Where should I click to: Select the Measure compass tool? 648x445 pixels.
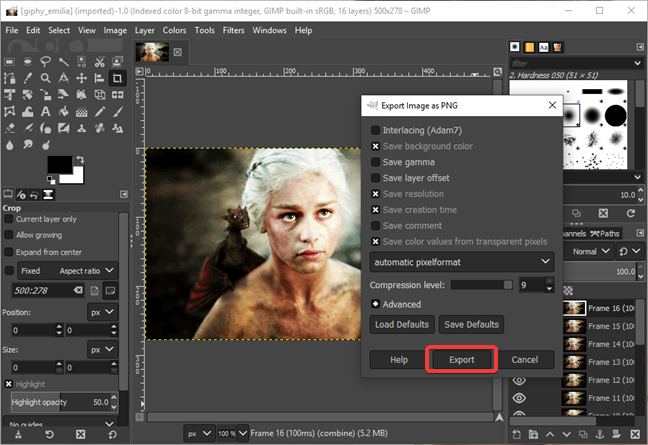tap(64, 78)
